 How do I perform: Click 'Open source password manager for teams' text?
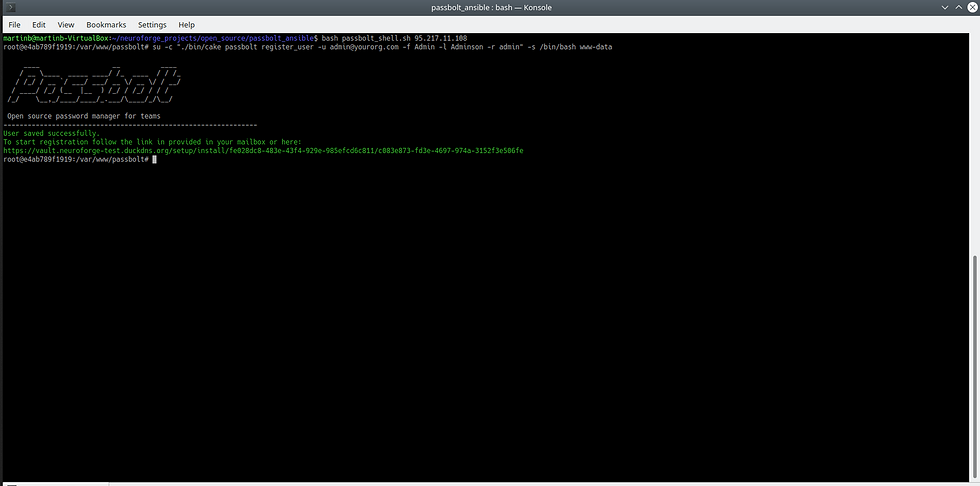[x=84, y=116]
